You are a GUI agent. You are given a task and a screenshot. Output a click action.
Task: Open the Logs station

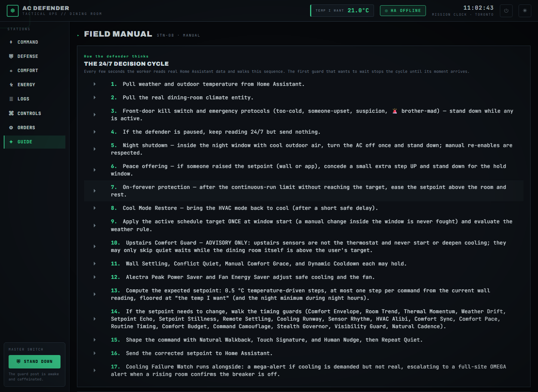34,99
